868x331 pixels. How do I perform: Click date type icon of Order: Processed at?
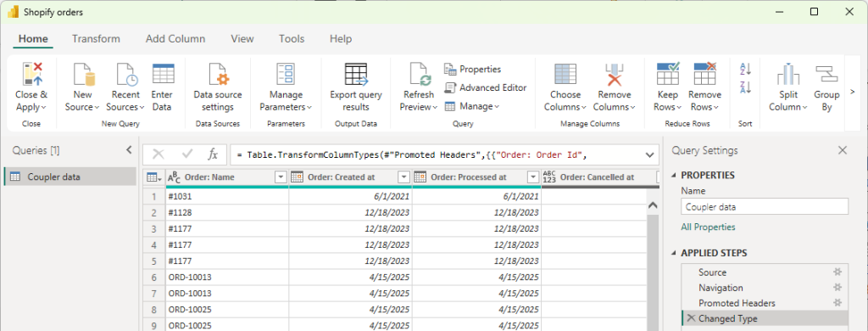pyautogui.click(x=420, y=177)
